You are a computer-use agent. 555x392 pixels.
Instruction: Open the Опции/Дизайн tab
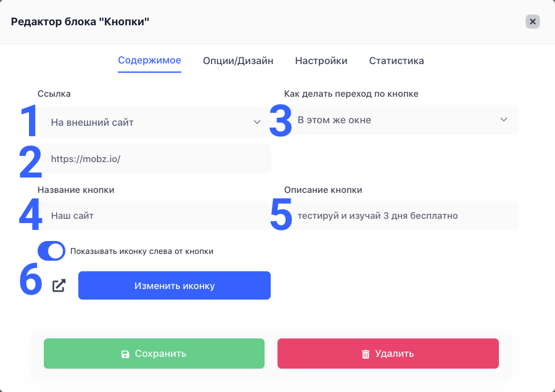pos(238,61)
